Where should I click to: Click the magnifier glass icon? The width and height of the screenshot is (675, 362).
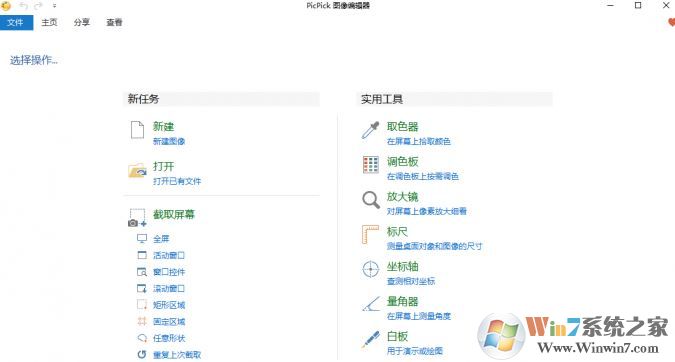click(371, 200)
